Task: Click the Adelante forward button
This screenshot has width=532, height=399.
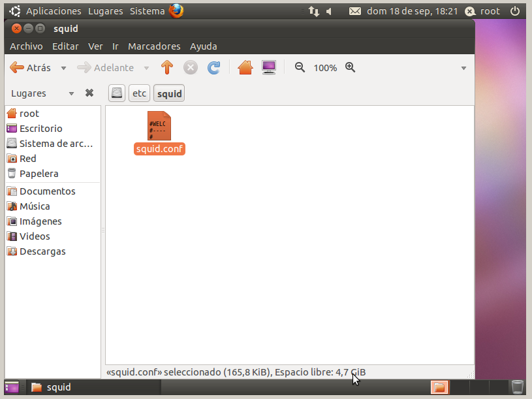Action: (x=106, y=67)
